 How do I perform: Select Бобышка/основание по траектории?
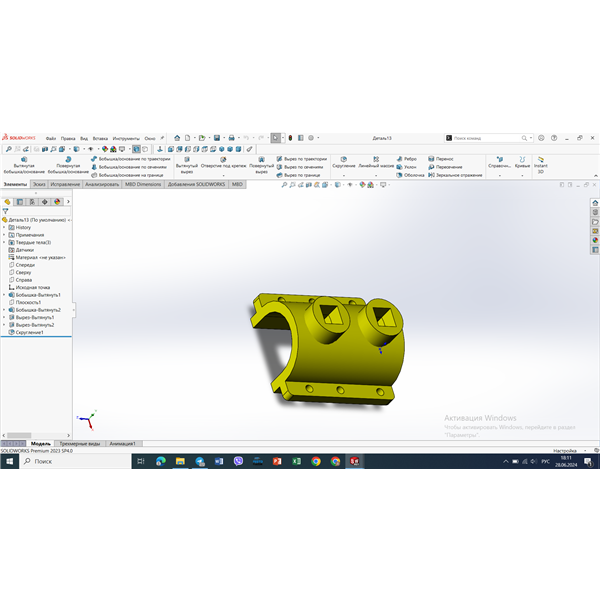(130, 159)
